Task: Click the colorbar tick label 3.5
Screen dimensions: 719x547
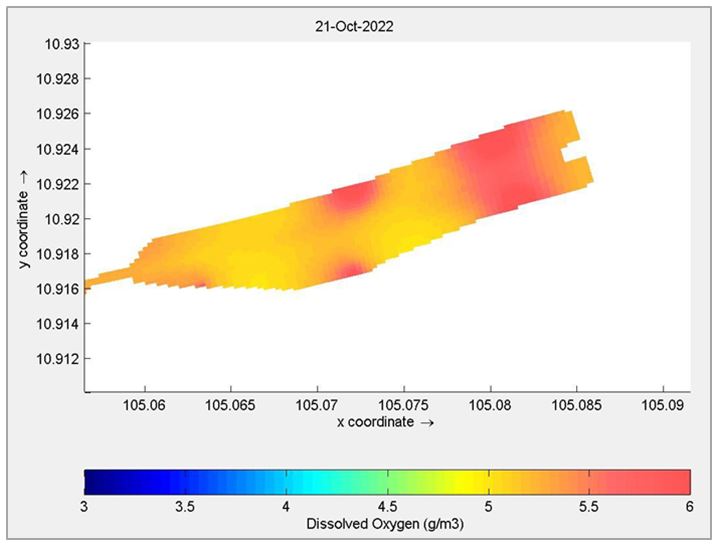Action: pos(185,507)
